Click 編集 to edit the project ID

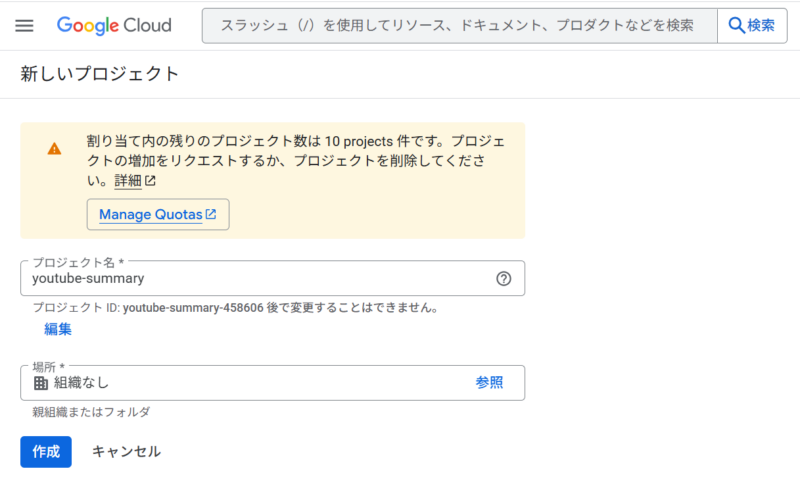[58, 329]
